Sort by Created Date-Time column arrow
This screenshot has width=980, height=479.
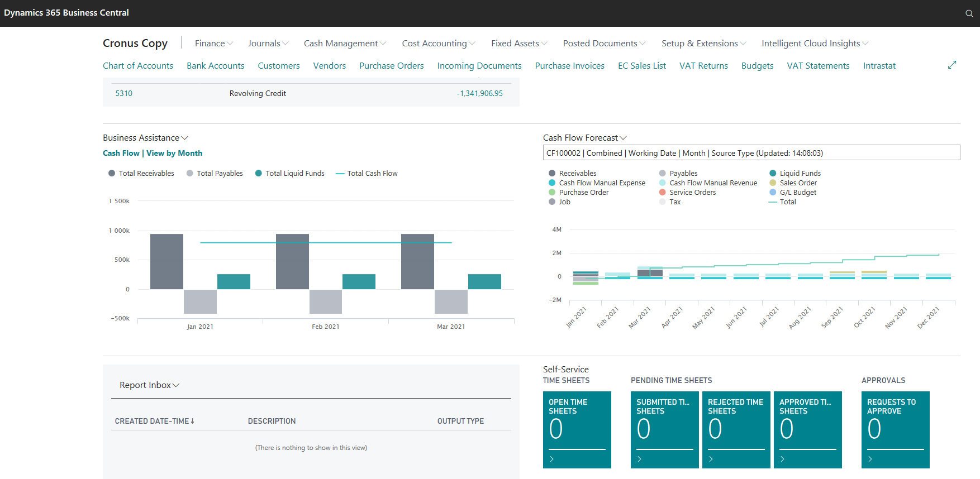pos(192,421)
